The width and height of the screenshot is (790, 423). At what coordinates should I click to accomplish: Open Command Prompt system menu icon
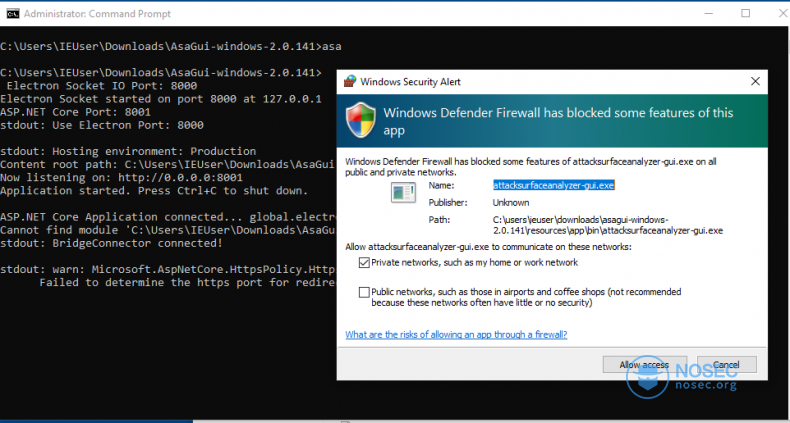13,14
